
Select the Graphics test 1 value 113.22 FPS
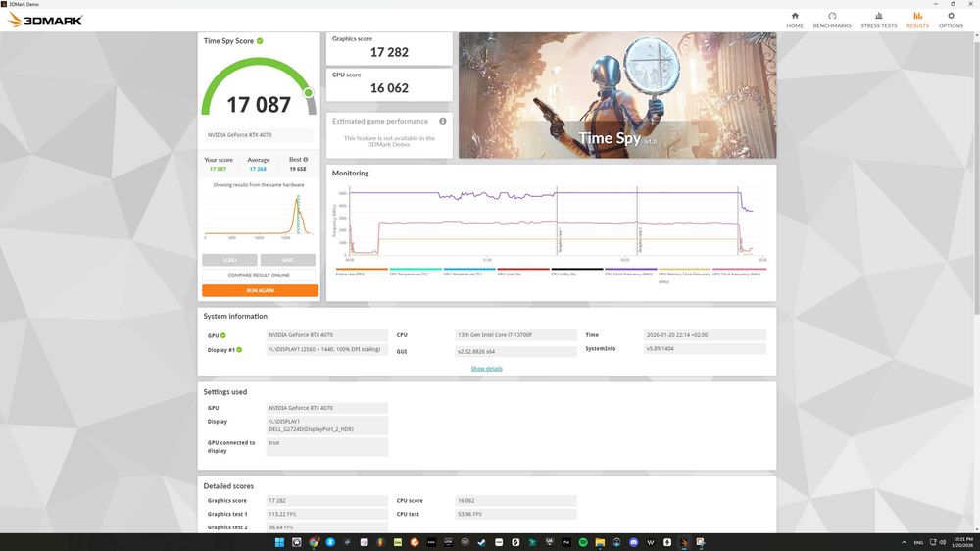pyautogui.click(x=327, y=514)
